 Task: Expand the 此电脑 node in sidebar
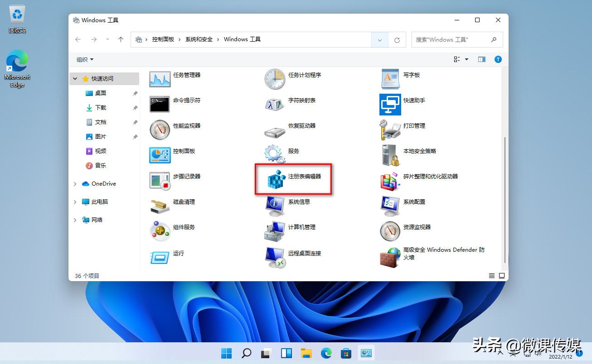[74, 201]
